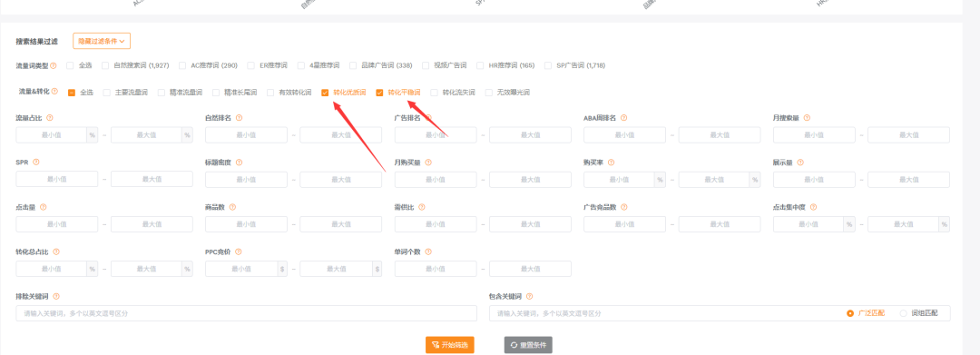Check 全选 in the 流量词类型 row

coord(71,65)
